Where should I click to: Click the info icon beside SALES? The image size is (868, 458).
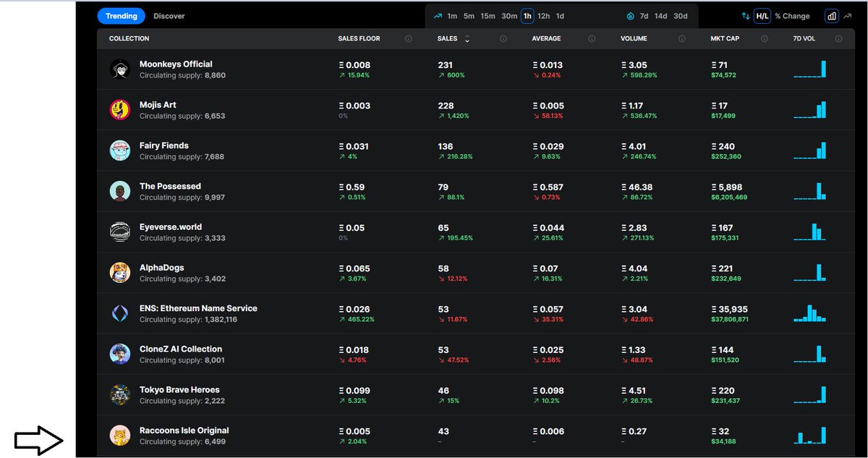click(x=503, y=39)
